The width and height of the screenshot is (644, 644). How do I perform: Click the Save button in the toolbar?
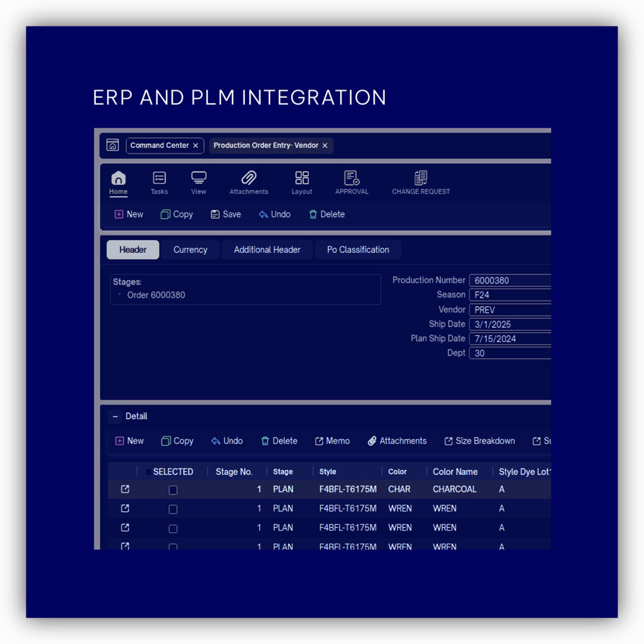(226, 214)
